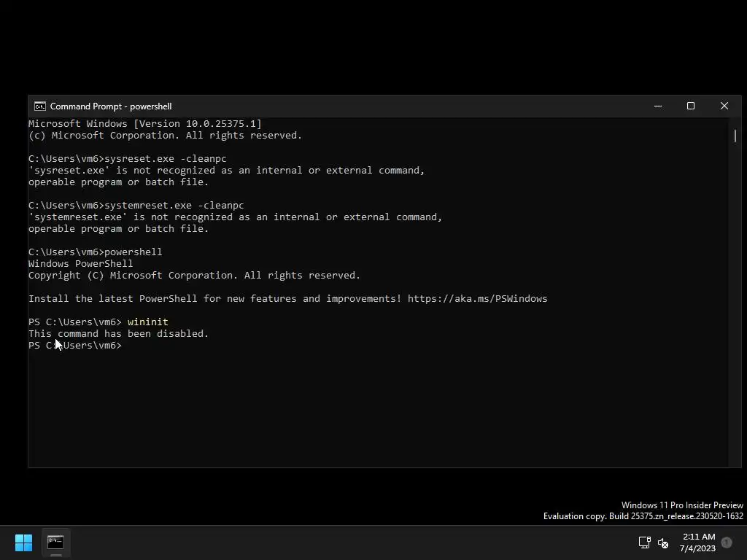Open the notification bell indicator
Viewport: 747px width, 560px height.
[x=727, y=542]
